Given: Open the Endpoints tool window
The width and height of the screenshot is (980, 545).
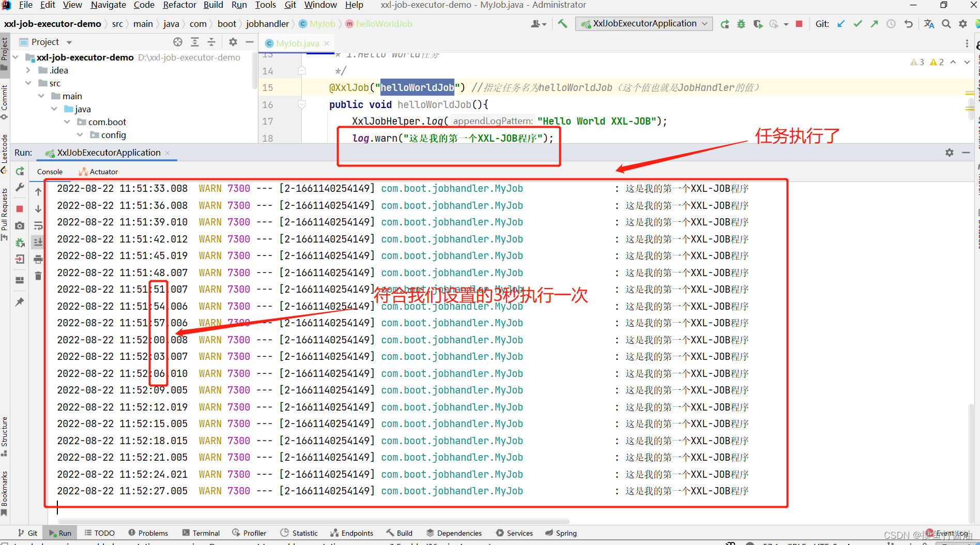Looking at the screenshot, I should click(x=351, y=533).
